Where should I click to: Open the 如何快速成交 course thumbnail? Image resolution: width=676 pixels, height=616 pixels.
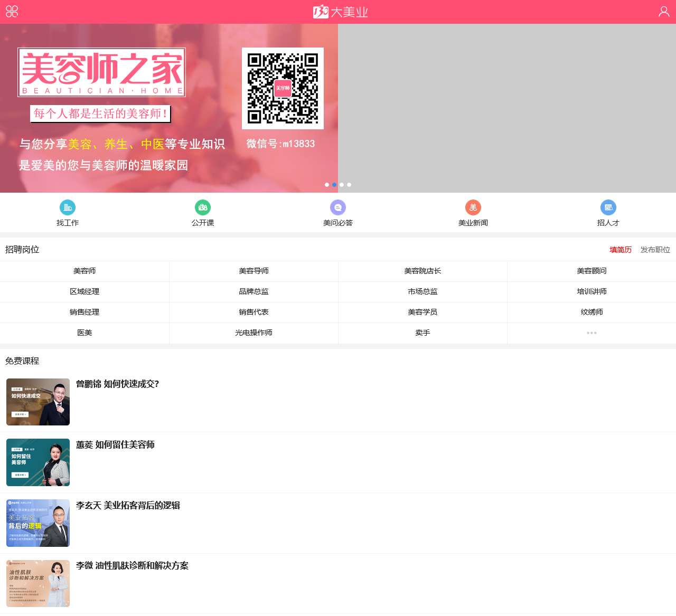[x=38, y=402]
